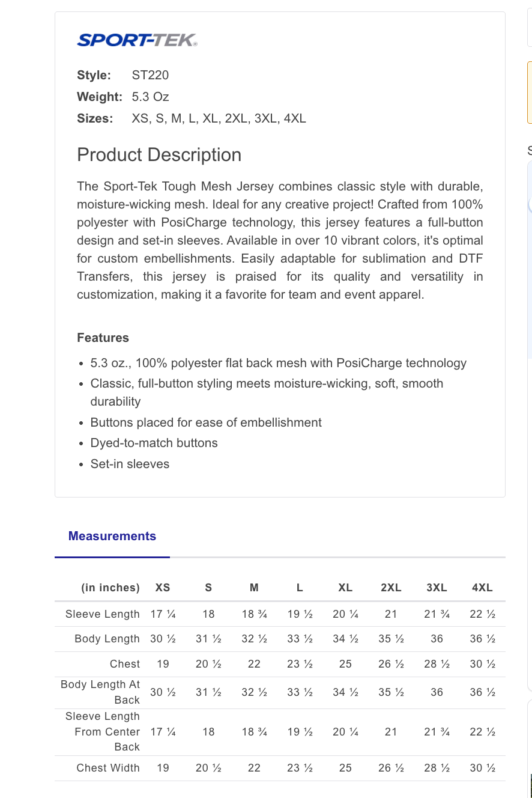Screen dimensions: 532x798
Task: Select the Body Length At Back row label
Action: tap(100, 692)
